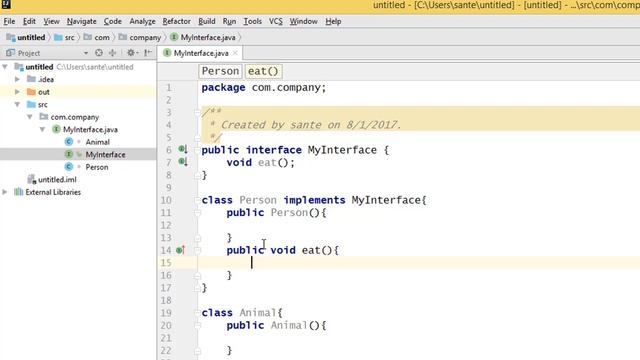
Task: Expand the .idea folder
Action: point(17,79)
